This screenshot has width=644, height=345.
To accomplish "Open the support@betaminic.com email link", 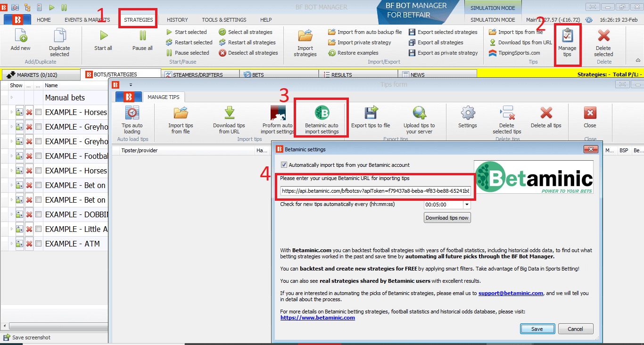I will [x=511, y=293].
